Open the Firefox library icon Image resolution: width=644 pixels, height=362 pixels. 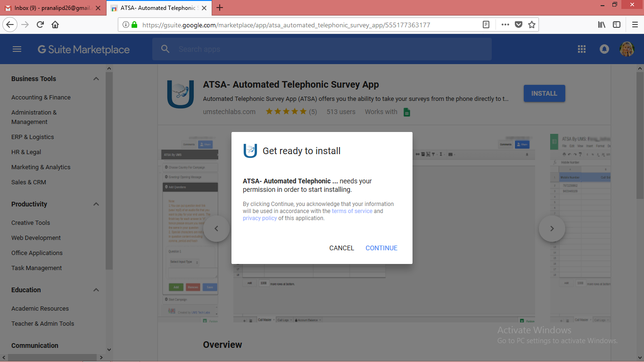602,25
